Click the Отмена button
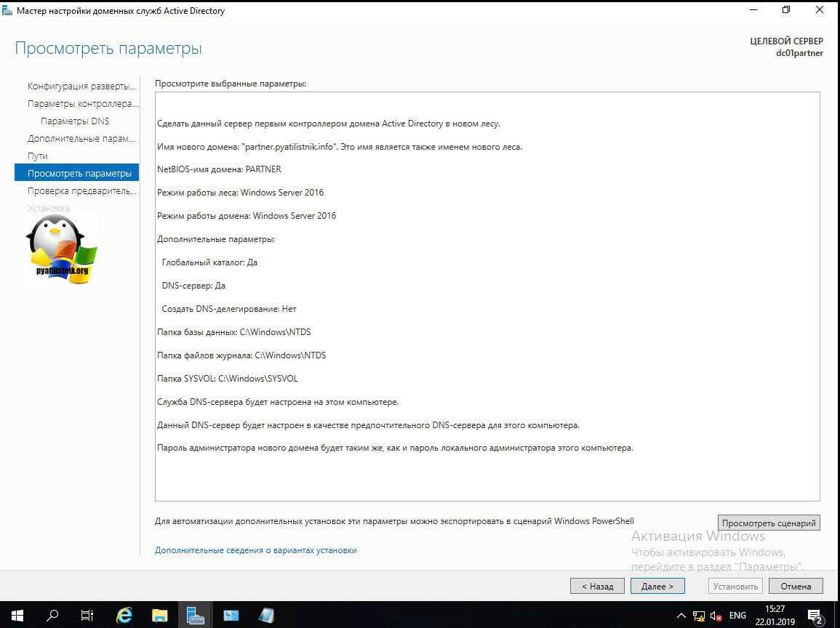 pyautogui.click(x=796, y=586)
